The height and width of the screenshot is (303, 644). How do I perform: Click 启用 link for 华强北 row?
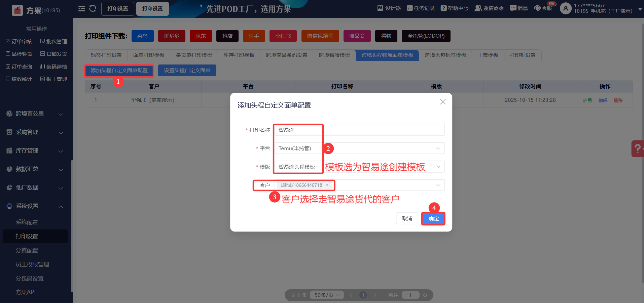coord(587,100)
